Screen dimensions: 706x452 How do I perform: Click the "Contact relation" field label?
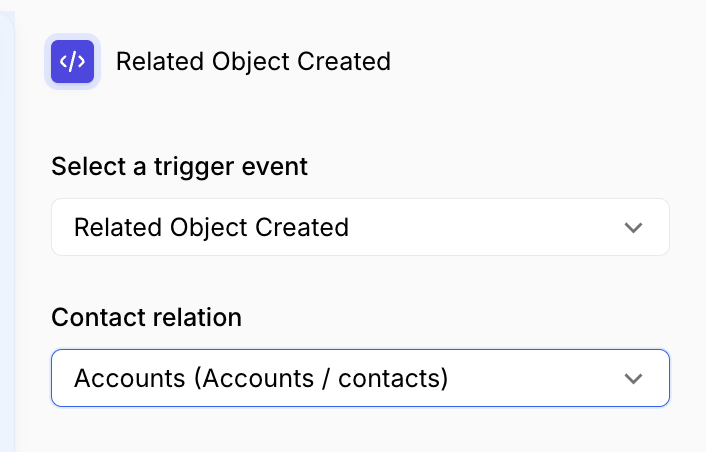click(146, 318)
